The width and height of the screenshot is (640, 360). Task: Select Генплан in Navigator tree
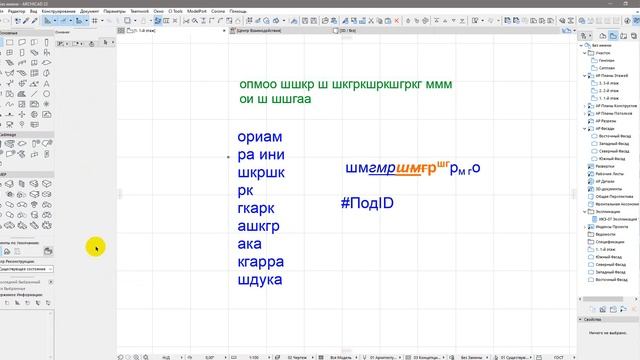pos(606,61)
